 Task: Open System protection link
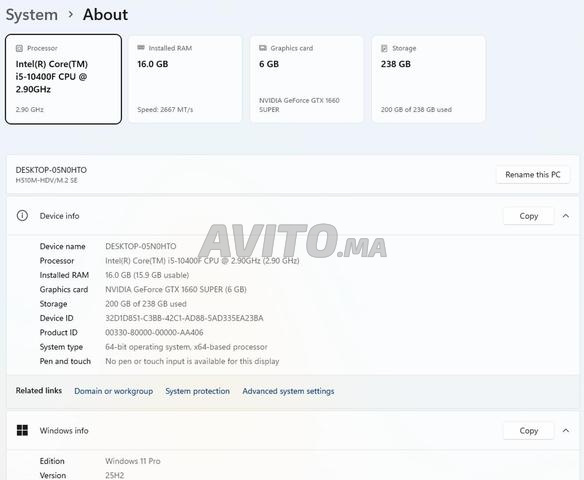pyautogui.click(x=197, y=391)
